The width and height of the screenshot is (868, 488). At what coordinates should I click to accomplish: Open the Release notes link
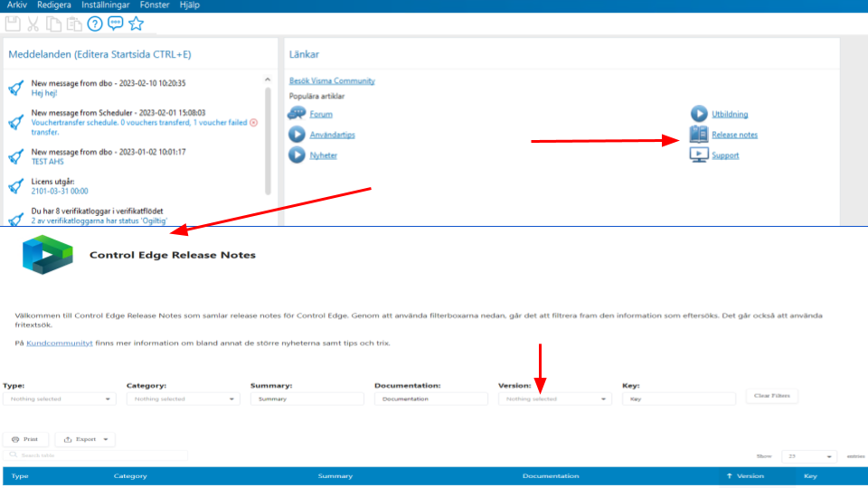click(x=734, y=135)
